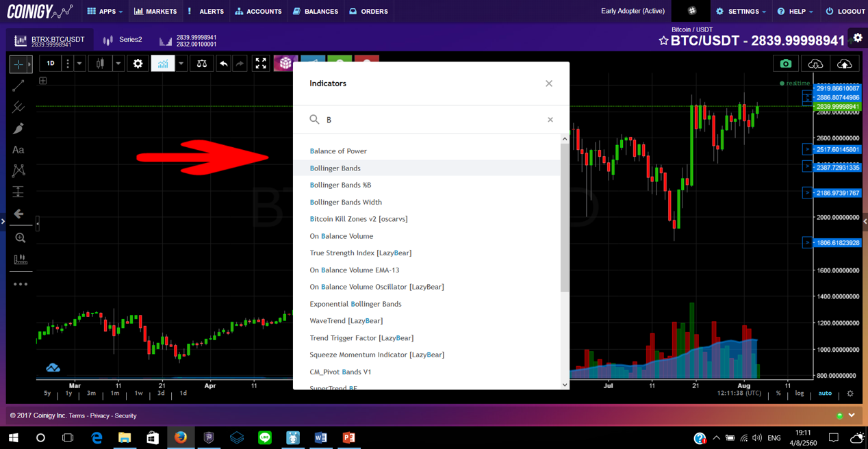Viewport: 868px width, 449px height.
Task: Select the measure ruler tool
Action: (20, 259)
